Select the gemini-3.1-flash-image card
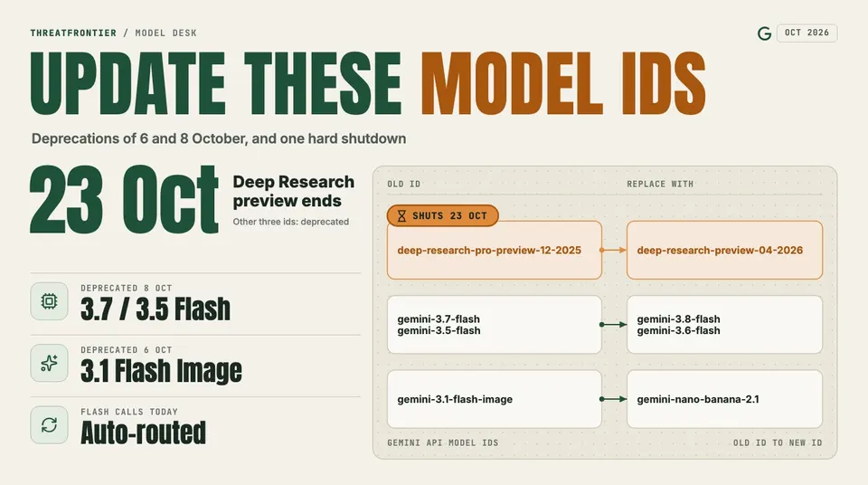Image resolution: width=868 pixels, height=485 pixels. [495, 399]
